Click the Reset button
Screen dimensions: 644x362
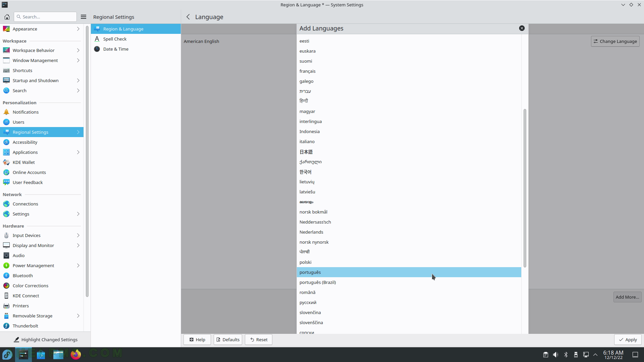[259, 340]
